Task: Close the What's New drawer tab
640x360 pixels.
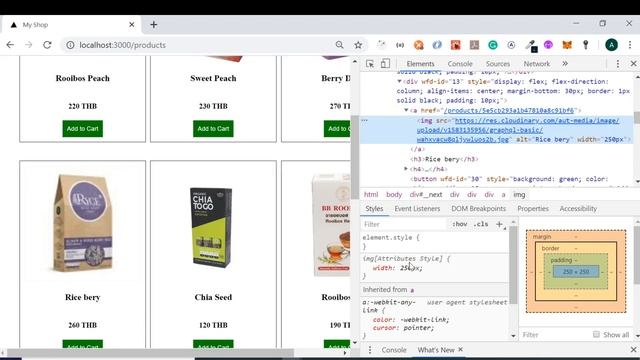Action: tap(460, 349)
